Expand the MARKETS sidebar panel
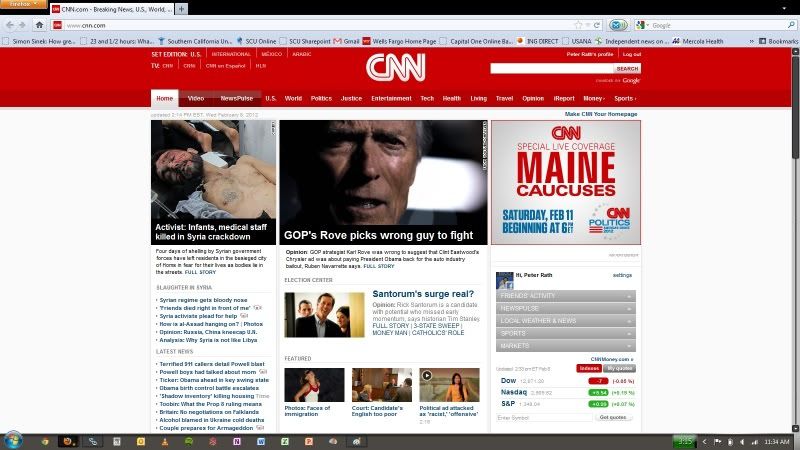 (565, 346)
